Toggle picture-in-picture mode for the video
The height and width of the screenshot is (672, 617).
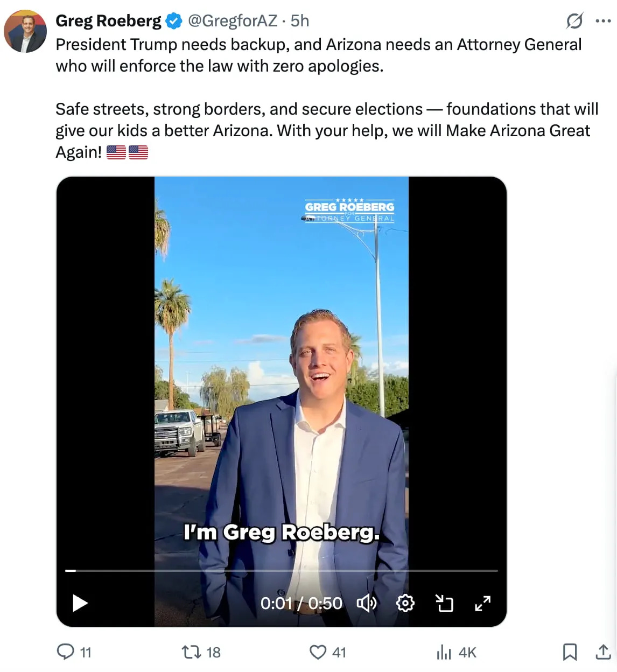click(444, 603)
